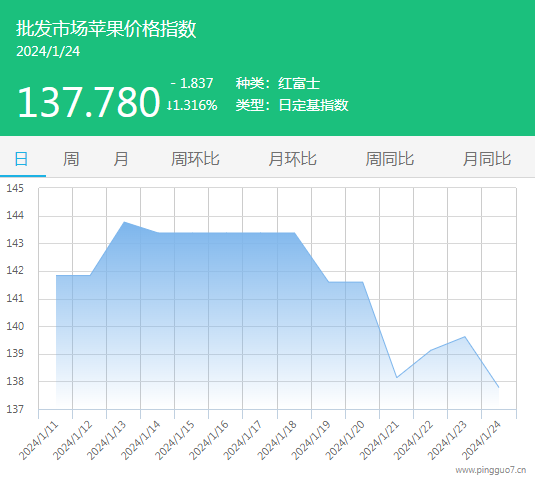
Task: Click the 日定基指数 type label
Action: pyautogui.click(x=313, y=105)
